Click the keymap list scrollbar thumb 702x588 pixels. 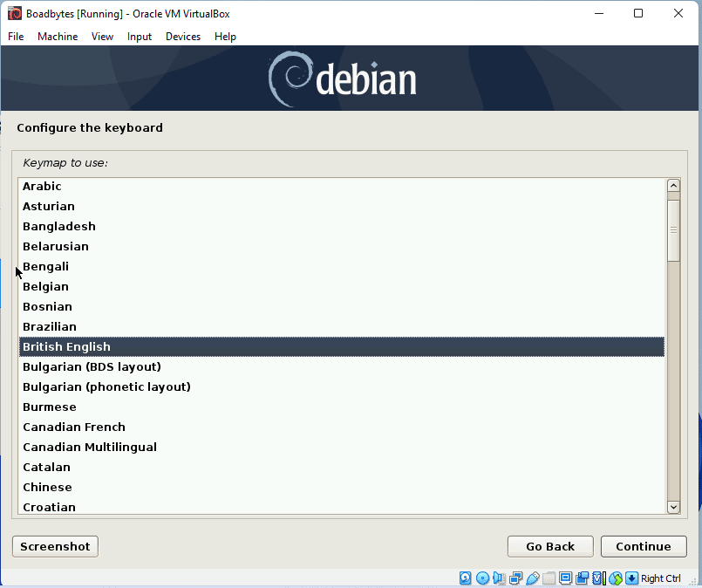pyautogui.click(x=673, y=230)
